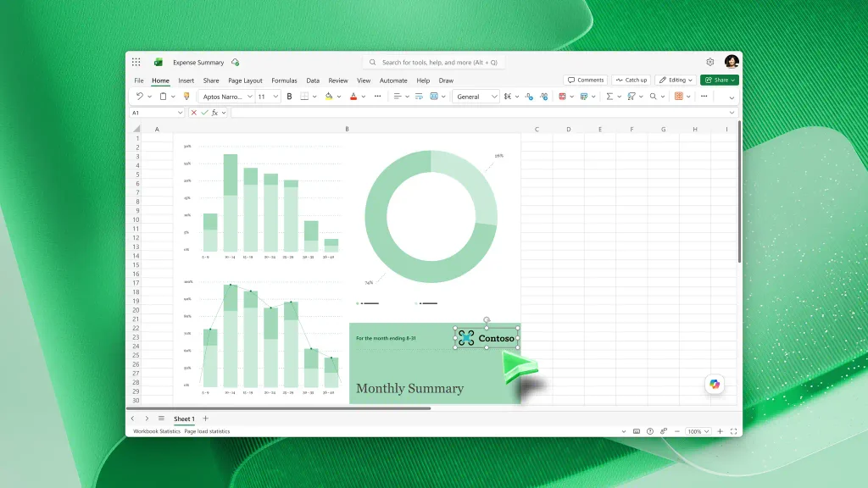Click the Excel logo icon
The height and width of the screenshot is (488, 868).
click(159, 62)
